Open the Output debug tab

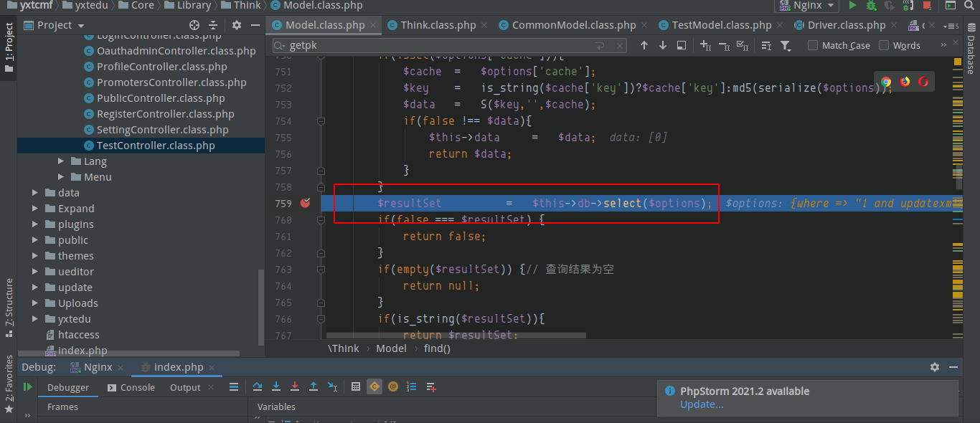tap(185, 387)
